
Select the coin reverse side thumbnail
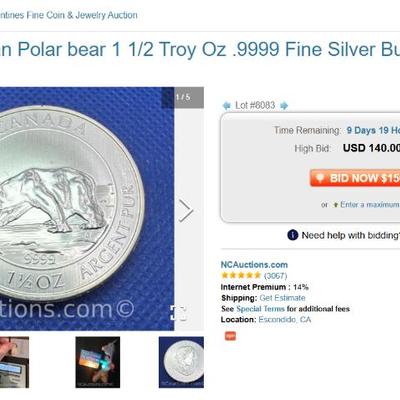click(181, 362)
